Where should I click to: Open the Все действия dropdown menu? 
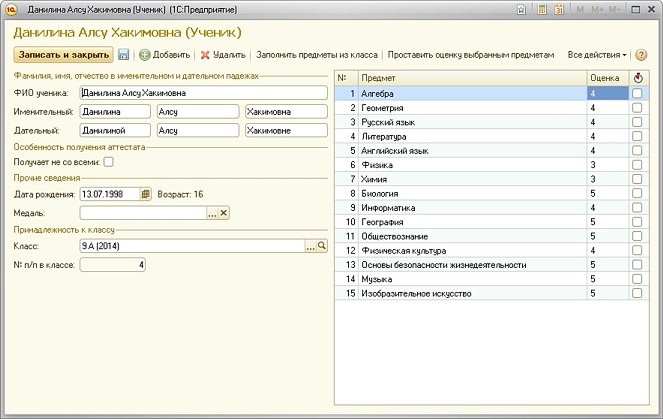point(597,55)
